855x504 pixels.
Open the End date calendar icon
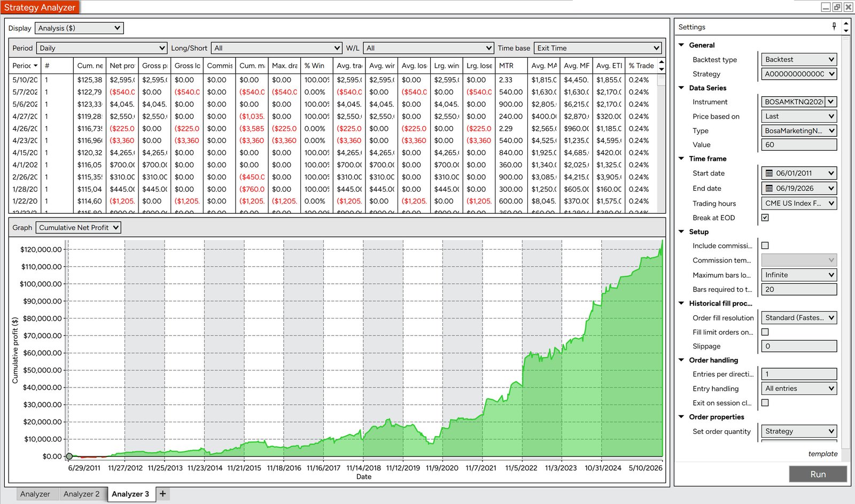click(769, 188)
